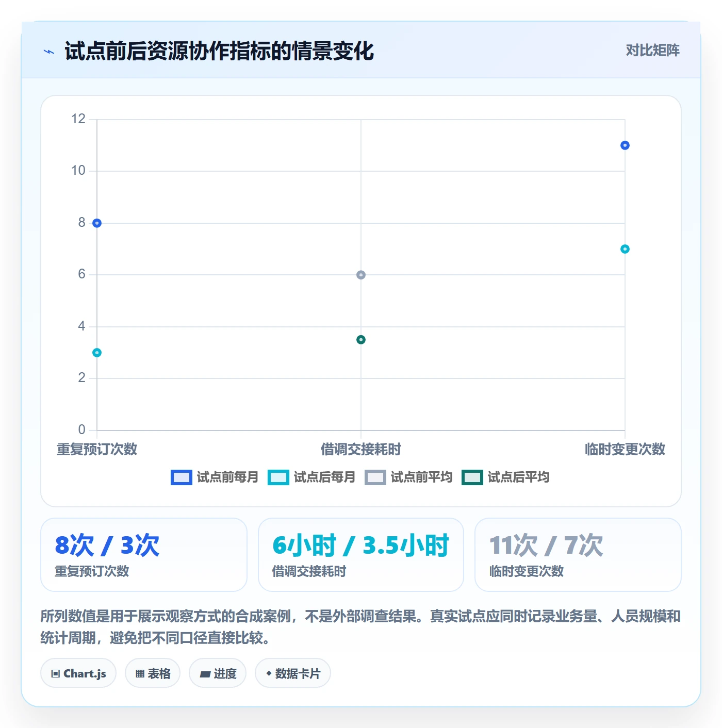Select the dark green point at 3.5
The height and width of the screenshot is (728, 722).
361,340
